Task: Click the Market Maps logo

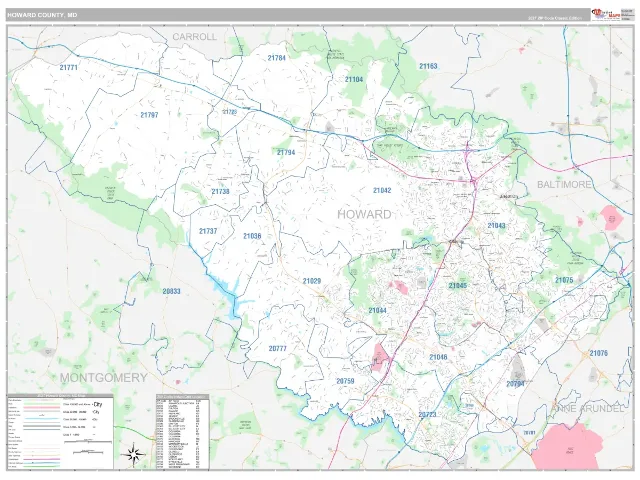Action: 606,14
